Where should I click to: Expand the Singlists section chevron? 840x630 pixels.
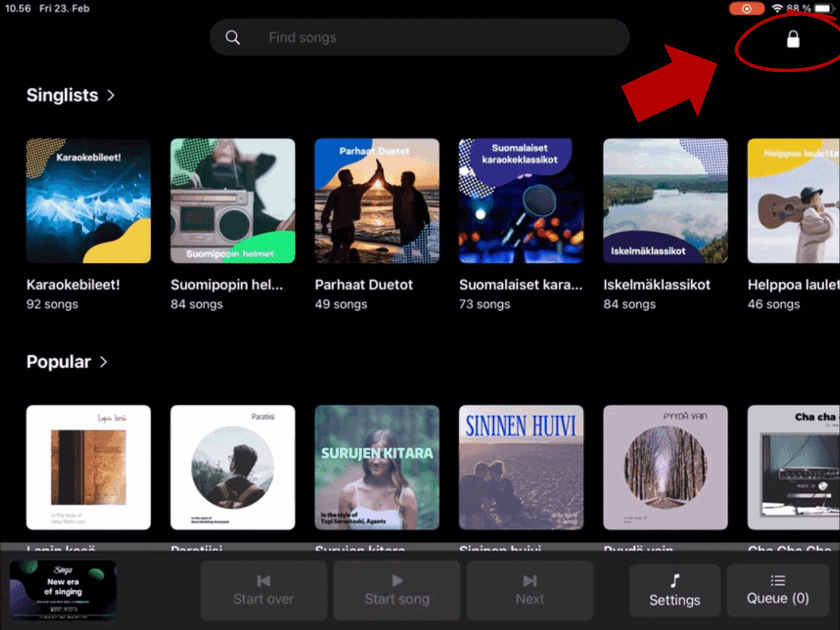pyautogui.click(x=111, y=95)
